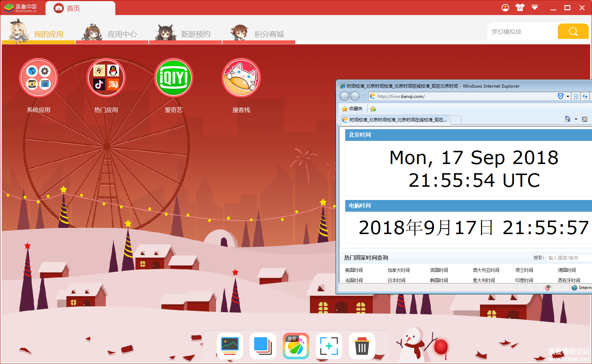592x364 pixels.
Task: Click the shirt skin icon in title bar
Action: pyautogui.click(x=520, y=8)
